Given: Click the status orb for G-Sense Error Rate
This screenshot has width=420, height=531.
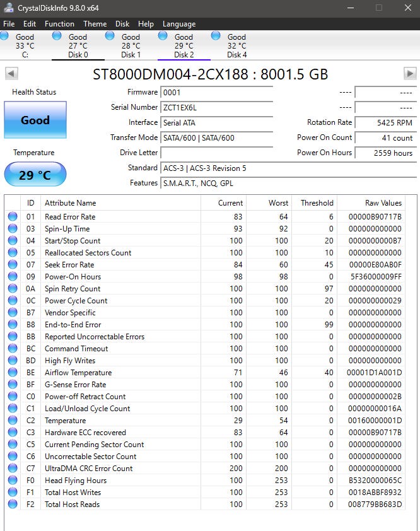Looking at the screenshot, I should (x=13, y=384).
